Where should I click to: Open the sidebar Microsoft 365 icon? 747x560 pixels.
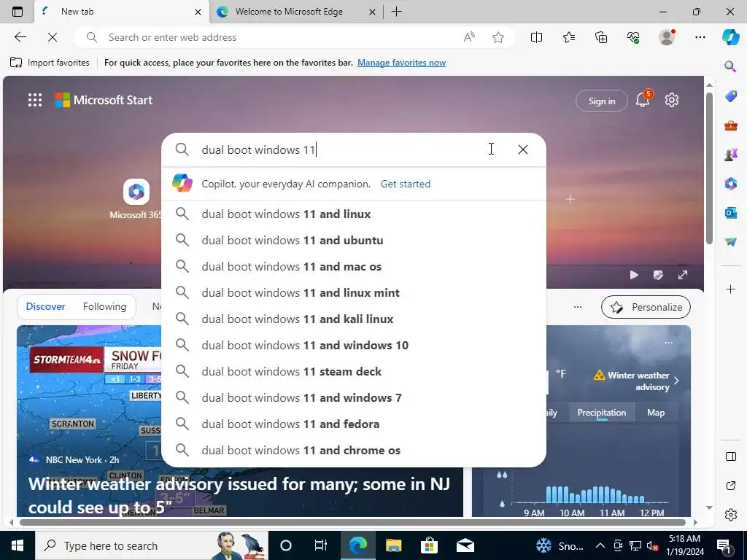pos(730,184)
